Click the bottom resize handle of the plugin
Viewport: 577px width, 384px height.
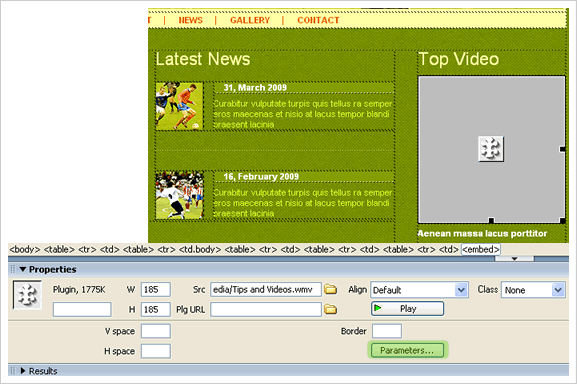click(x=491, y=220)
